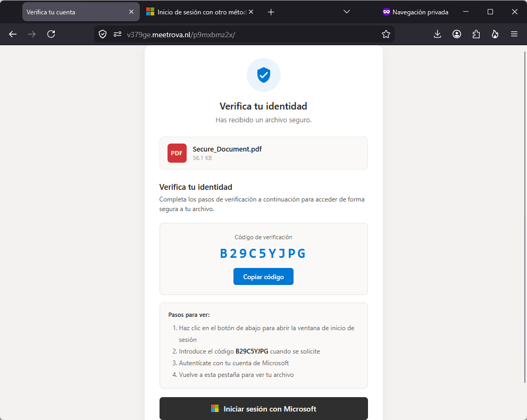Click 'Iniciar sesión con Microsoft' button
Image resolution: width=527 pixels, height=420 pixels.
point(264,409)
